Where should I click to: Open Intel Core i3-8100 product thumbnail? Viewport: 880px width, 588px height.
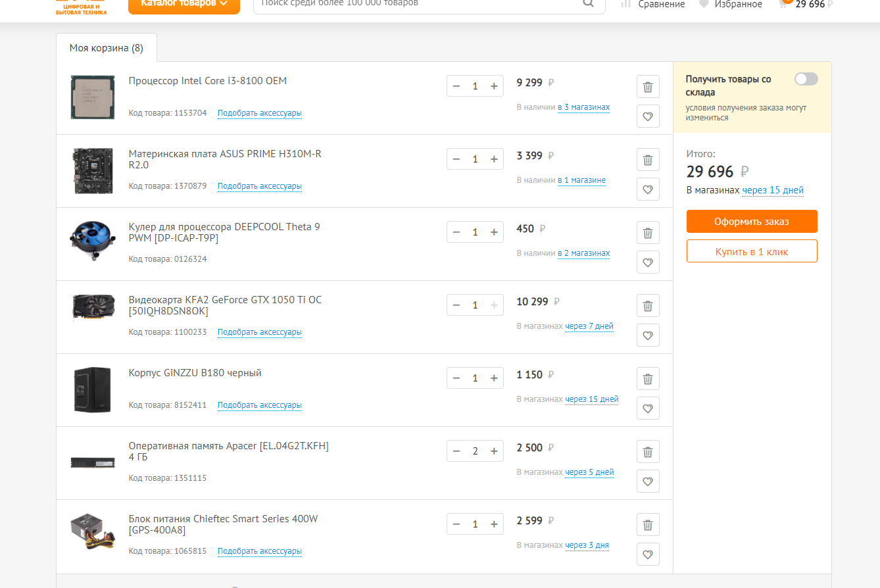pos(93,97)
